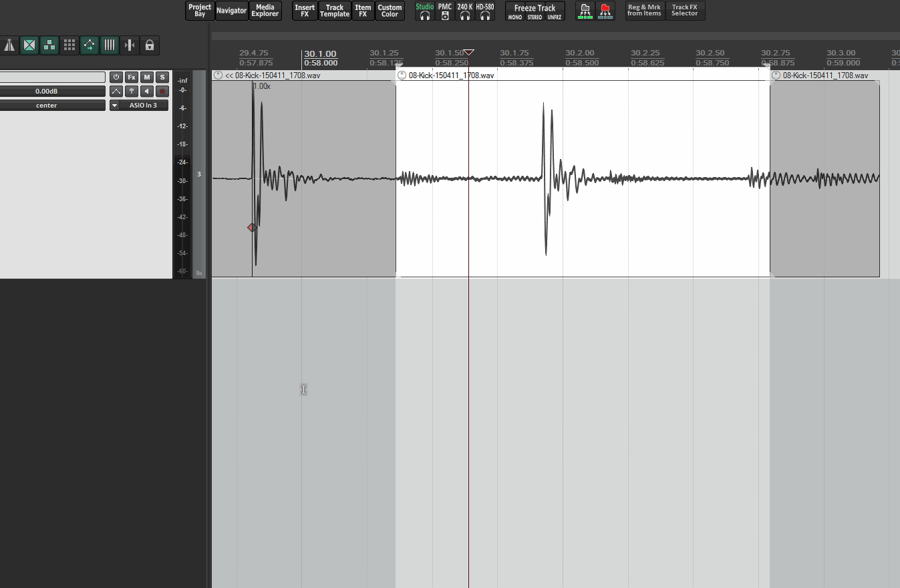The image size is (900, 588).
Task: Toggle envelope points move with items
Action: click(x=90, y=45)
